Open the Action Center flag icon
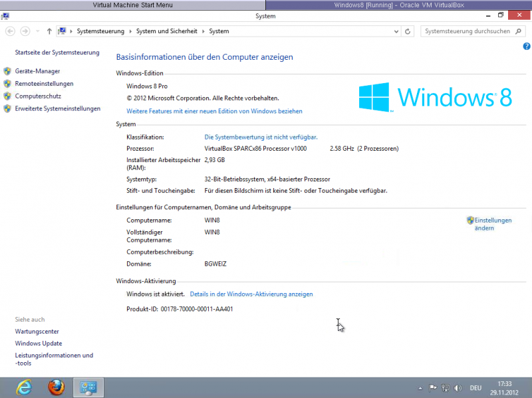The image size is (532, 398). tap(433, 388)
